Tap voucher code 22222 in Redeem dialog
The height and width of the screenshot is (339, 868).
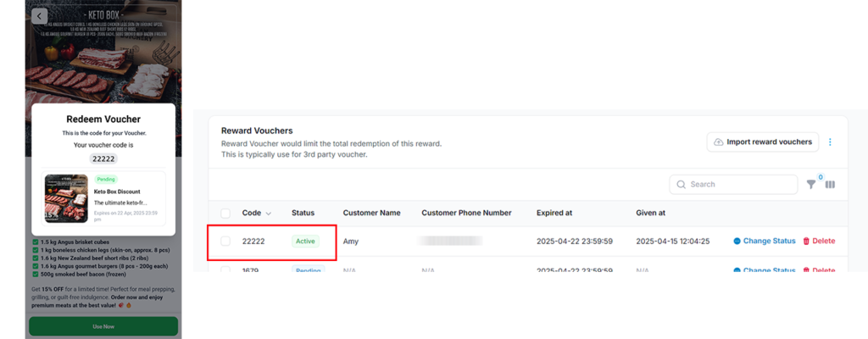tap(103, 159)
